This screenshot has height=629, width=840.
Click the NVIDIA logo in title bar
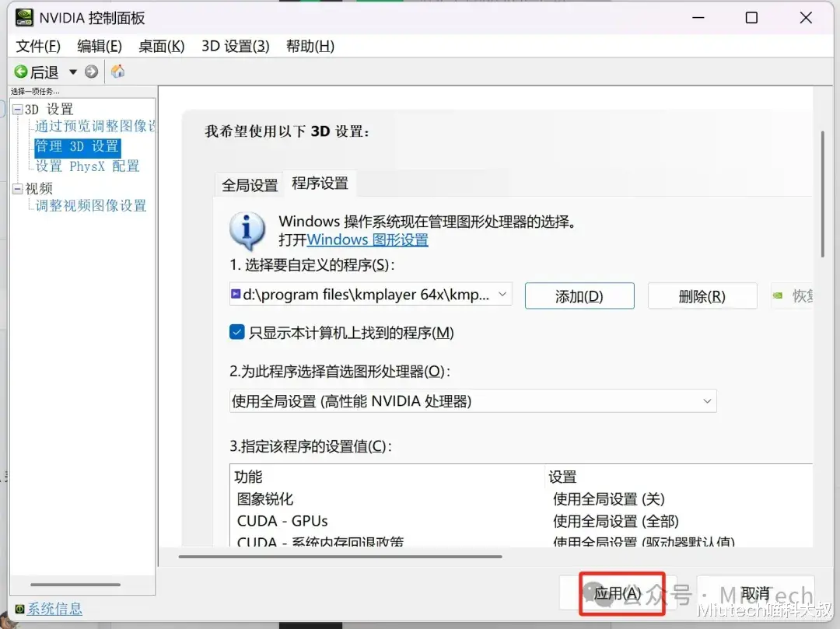point(24,18)
